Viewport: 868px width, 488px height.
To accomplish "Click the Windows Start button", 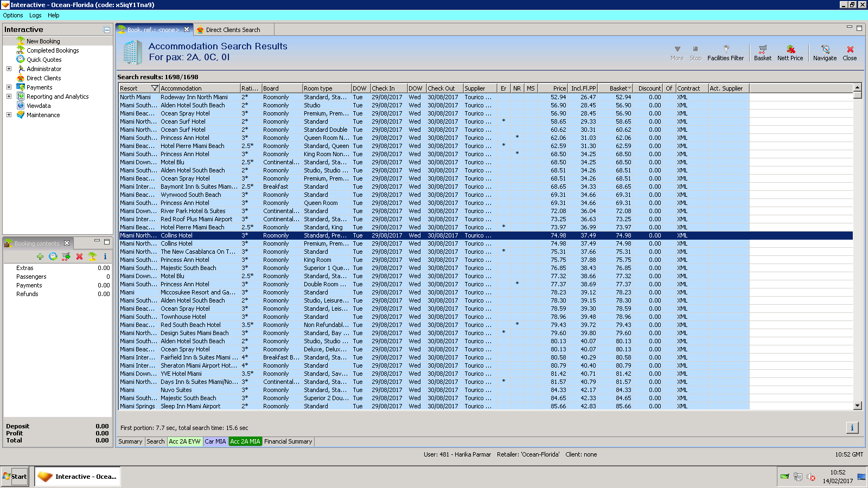I will 15,477.
